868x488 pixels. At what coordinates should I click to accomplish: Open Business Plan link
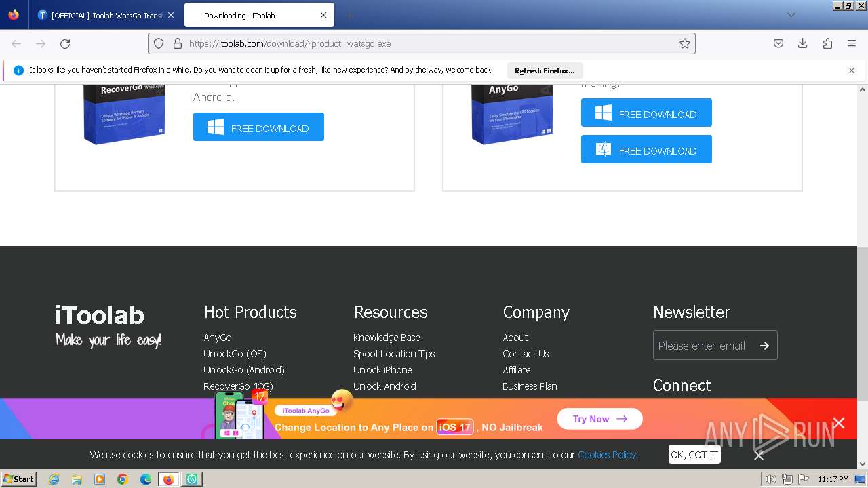[530, 386]
